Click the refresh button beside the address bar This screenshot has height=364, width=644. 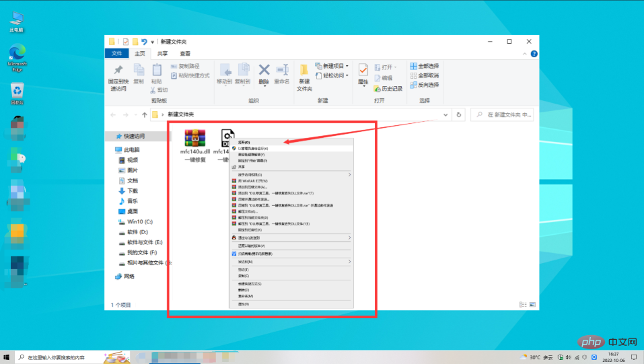click(x=459, y=115)
